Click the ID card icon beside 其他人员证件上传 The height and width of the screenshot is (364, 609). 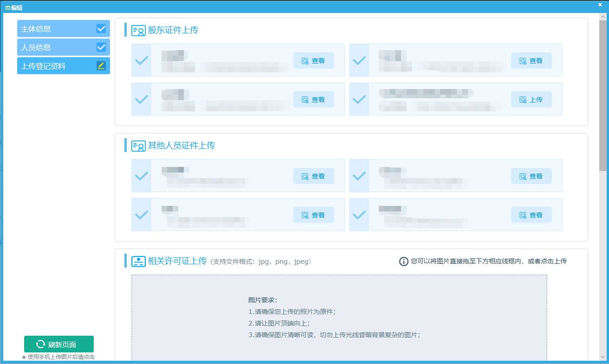[x=138, y=146]
